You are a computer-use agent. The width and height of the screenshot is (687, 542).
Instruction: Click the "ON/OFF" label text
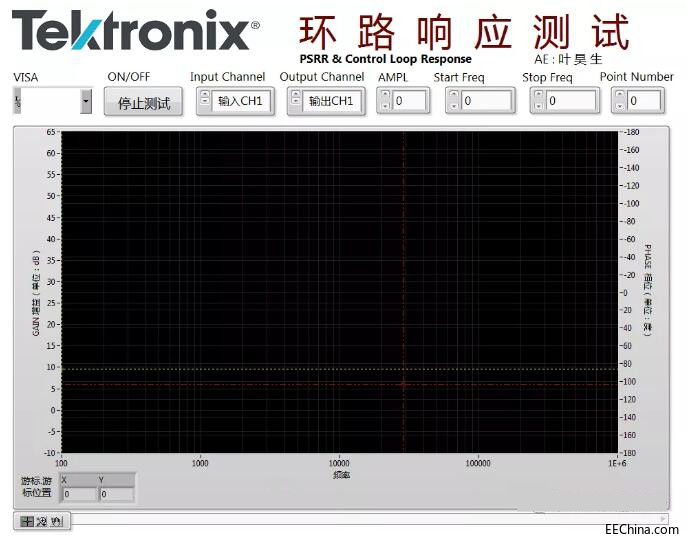(x=129, y=77)
